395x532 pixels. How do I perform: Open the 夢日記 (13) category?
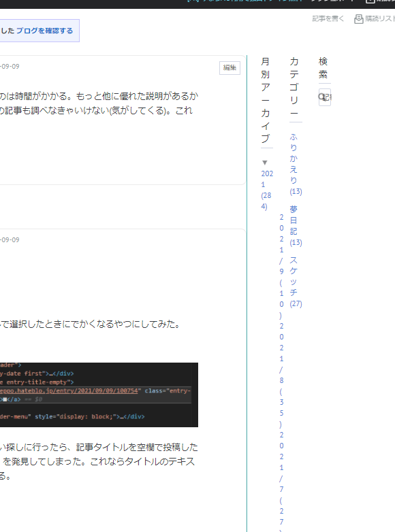(x=296, y=226)
